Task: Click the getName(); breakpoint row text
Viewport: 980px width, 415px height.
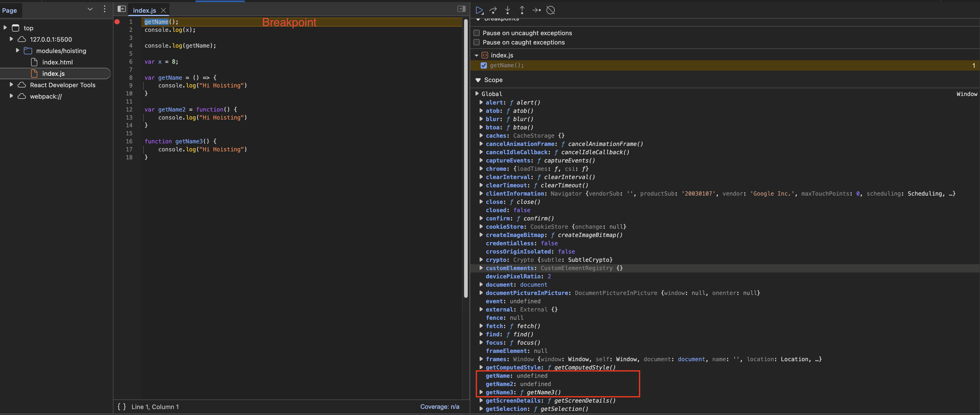Action: coord(506,65)
